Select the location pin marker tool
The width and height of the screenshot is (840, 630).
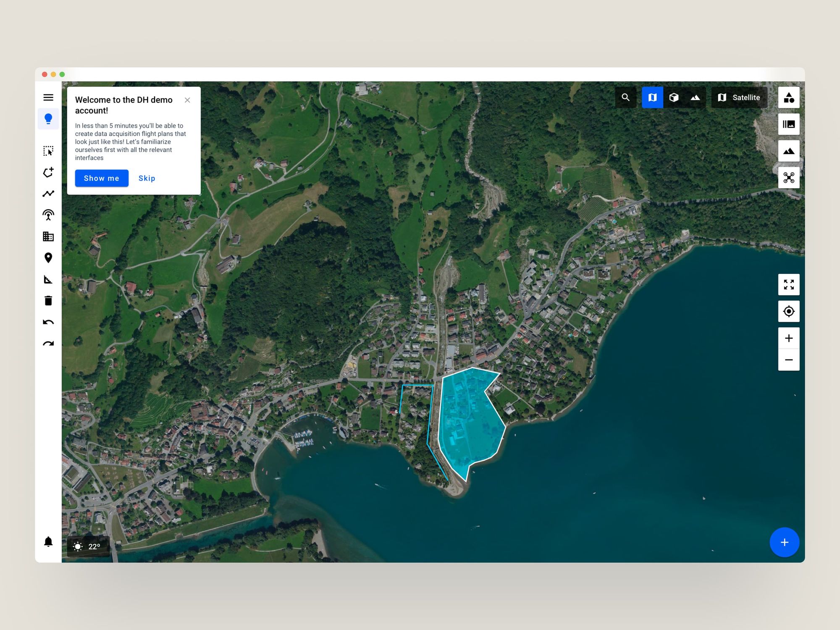tap(48, 258)
